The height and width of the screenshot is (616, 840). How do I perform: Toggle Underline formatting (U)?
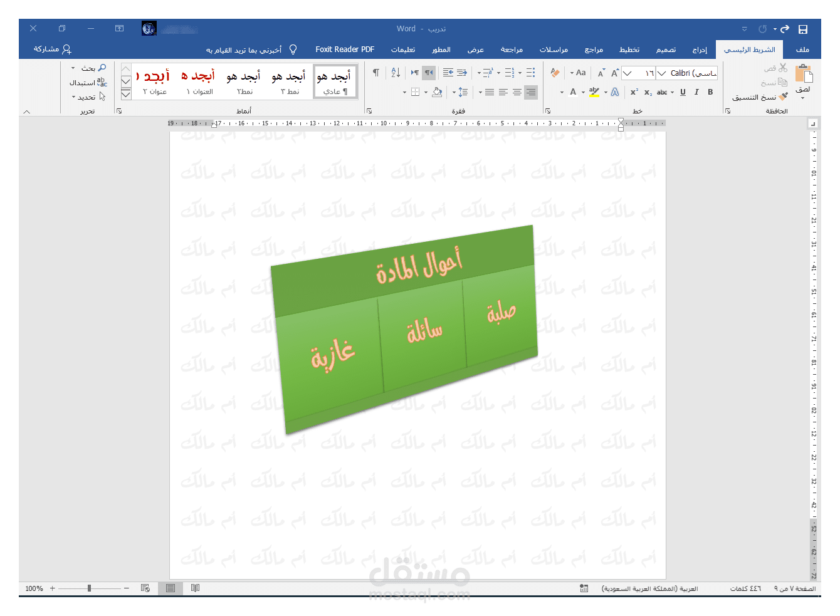pyautogui.click(x=683, y=92)
